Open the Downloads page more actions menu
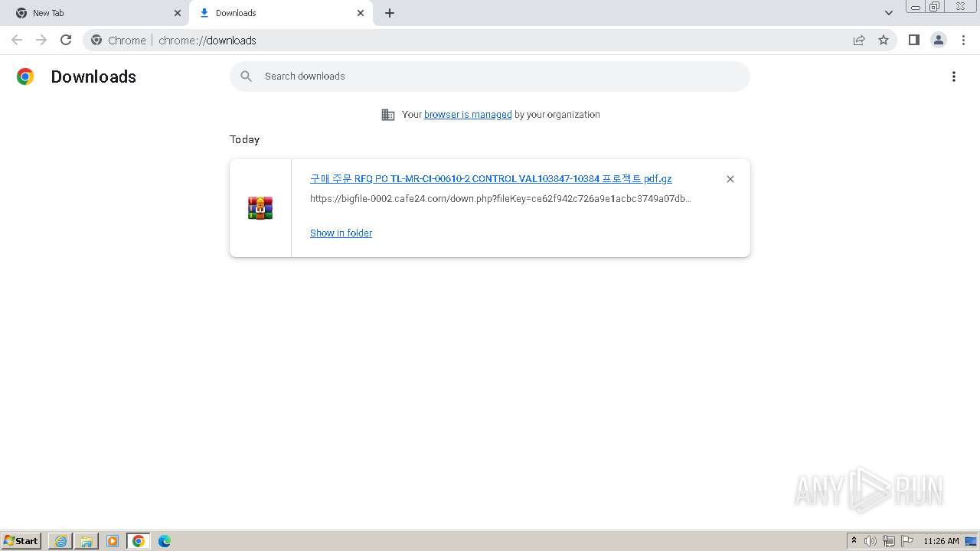The height and width of the screenshot is (551, 980). click(954, 77)
